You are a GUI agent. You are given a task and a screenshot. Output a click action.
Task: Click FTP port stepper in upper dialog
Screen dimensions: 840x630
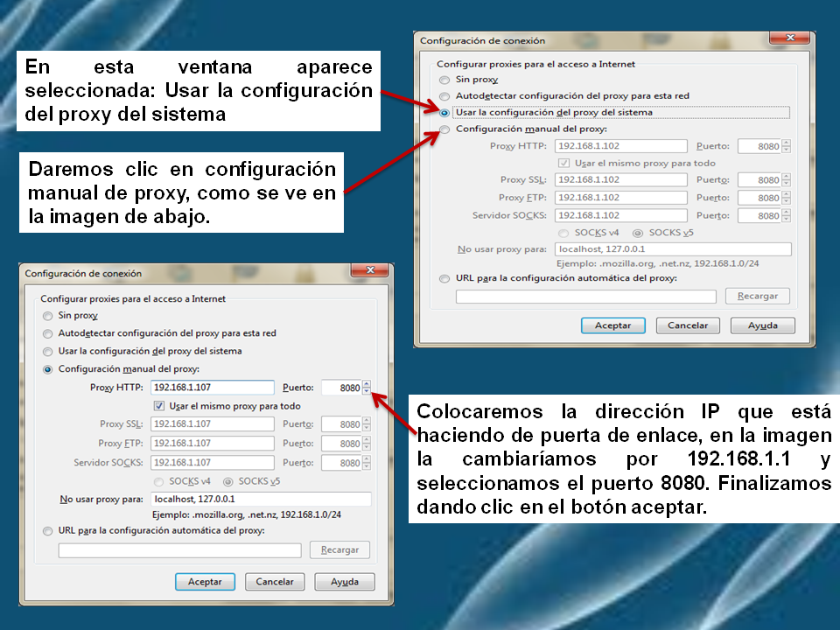click(786, 198)
